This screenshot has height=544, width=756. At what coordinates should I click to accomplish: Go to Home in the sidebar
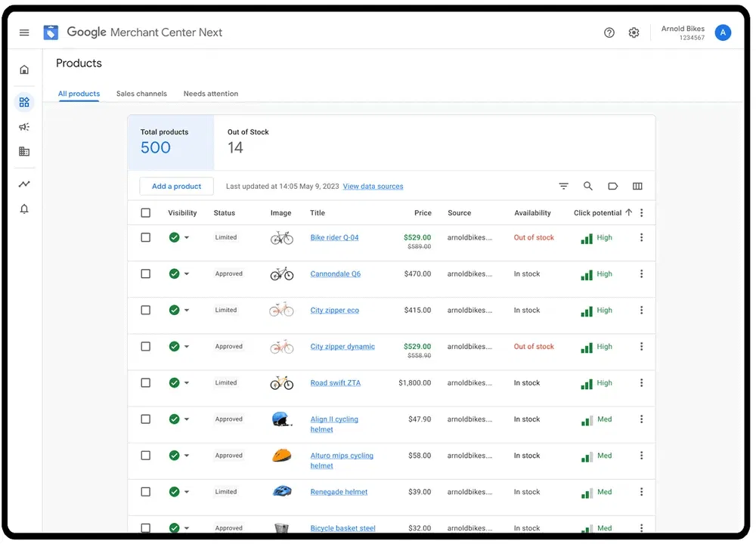click(x=24, y=70)
